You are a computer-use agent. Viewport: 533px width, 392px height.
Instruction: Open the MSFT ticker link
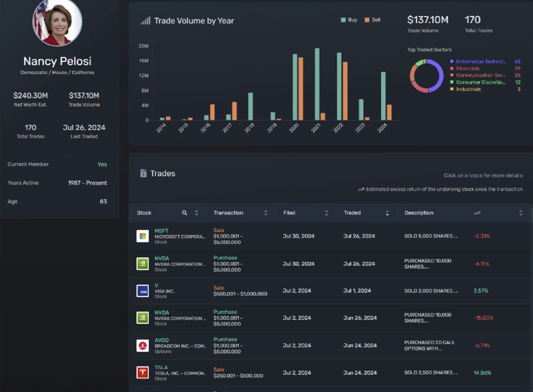pos(161,231)
